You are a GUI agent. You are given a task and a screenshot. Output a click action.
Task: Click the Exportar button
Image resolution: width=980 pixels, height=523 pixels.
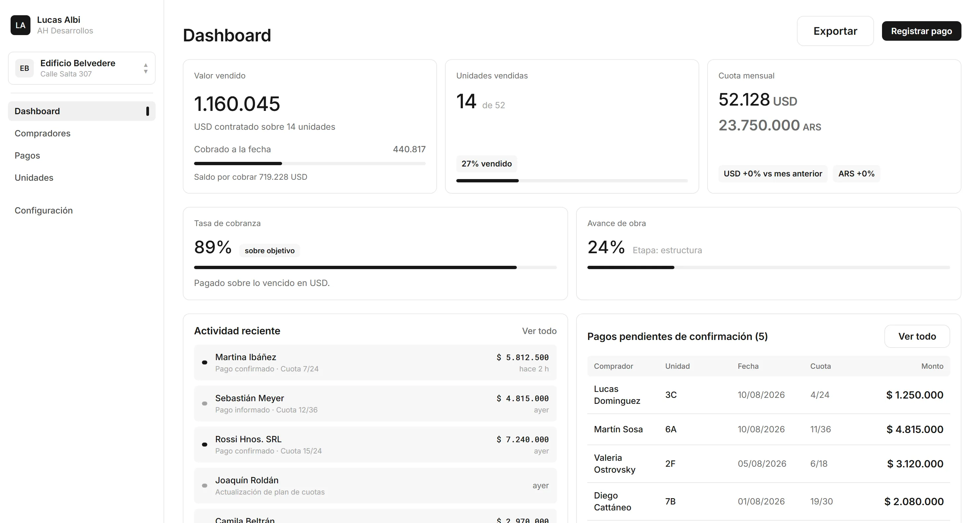coord(835,31)
